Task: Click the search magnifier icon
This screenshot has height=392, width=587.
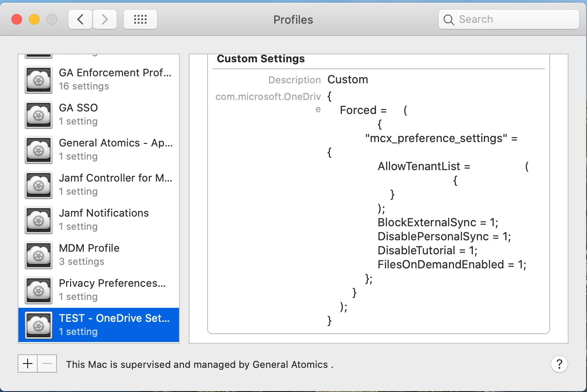Action: (x=448, y=20)
